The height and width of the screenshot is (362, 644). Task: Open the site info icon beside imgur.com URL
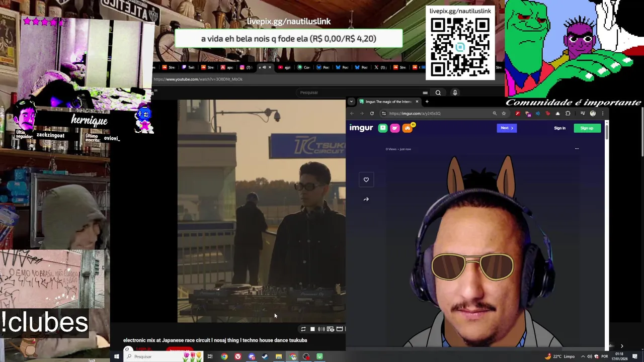coord(384,114)
